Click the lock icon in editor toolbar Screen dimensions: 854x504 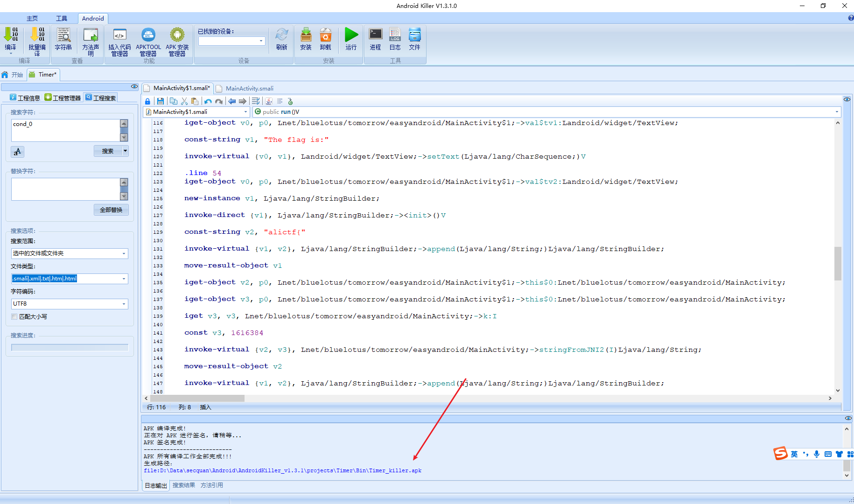pos(147,101)
